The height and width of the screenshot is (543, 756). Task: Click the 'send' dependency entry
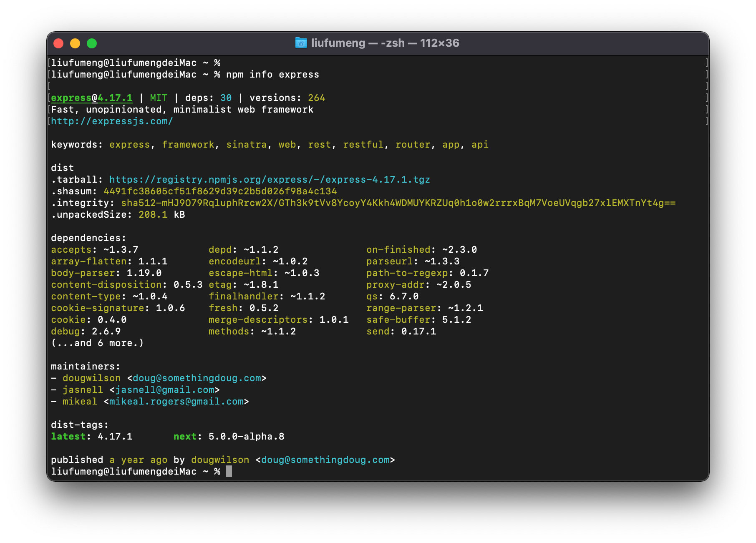401,332
